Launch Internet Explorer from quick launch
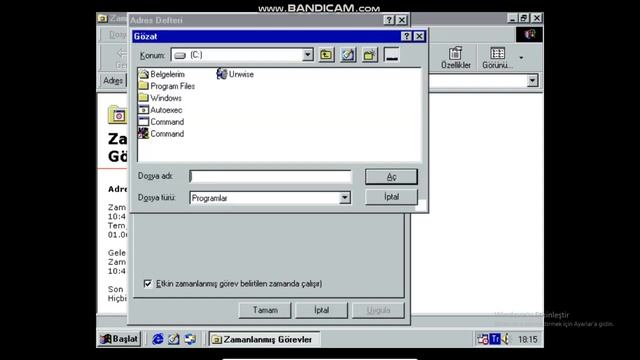The image size is (640, 360). click(x=158, y=339)
